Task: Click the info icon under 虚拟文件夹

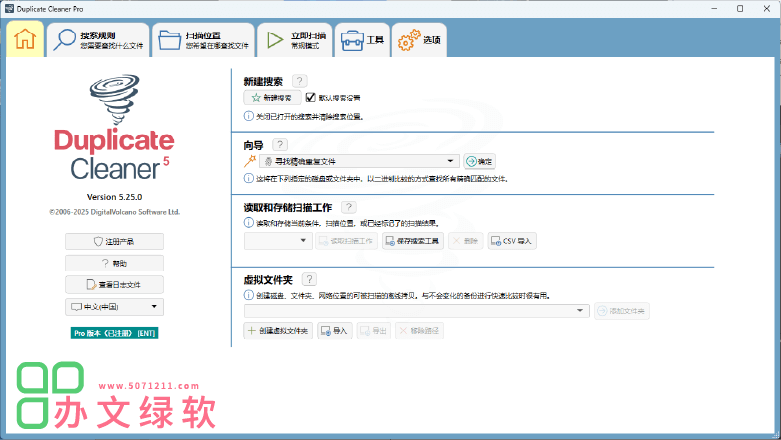Action: (248, 295)
